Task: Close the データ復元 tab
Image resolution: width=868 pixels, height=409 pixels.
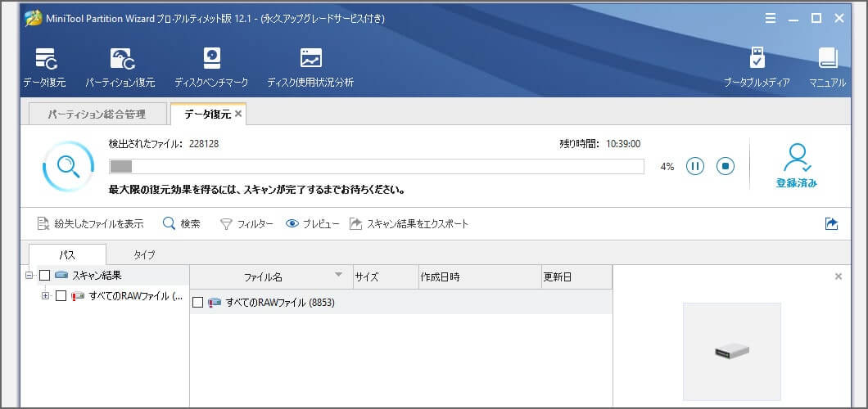Action: tap(238, 114)
